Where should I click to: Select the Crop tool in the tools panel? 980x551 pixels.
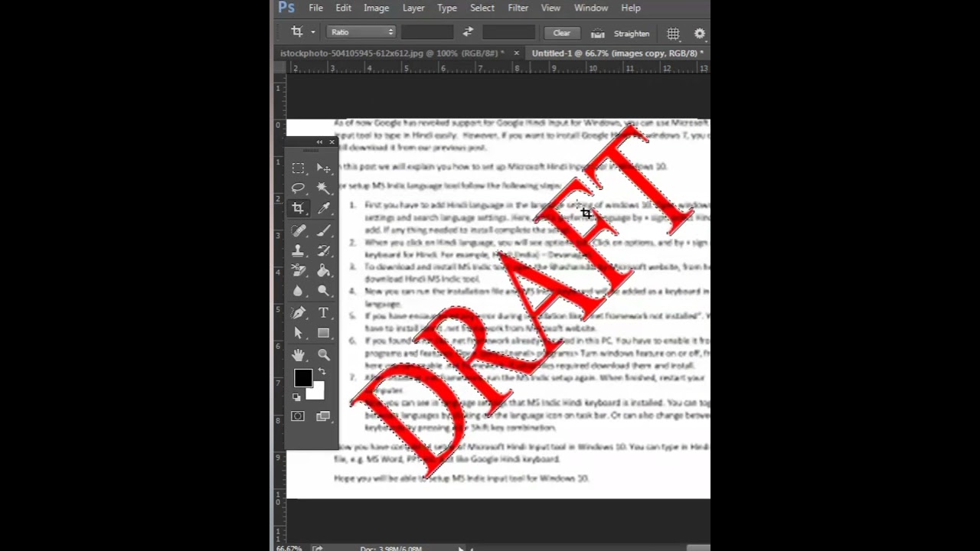298,208
